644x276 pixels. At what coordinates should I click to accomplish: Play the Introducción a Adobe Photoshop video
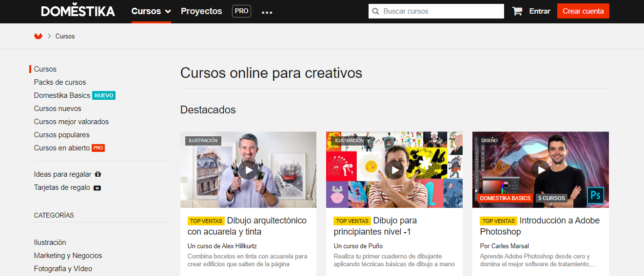(x=541, y=170)
